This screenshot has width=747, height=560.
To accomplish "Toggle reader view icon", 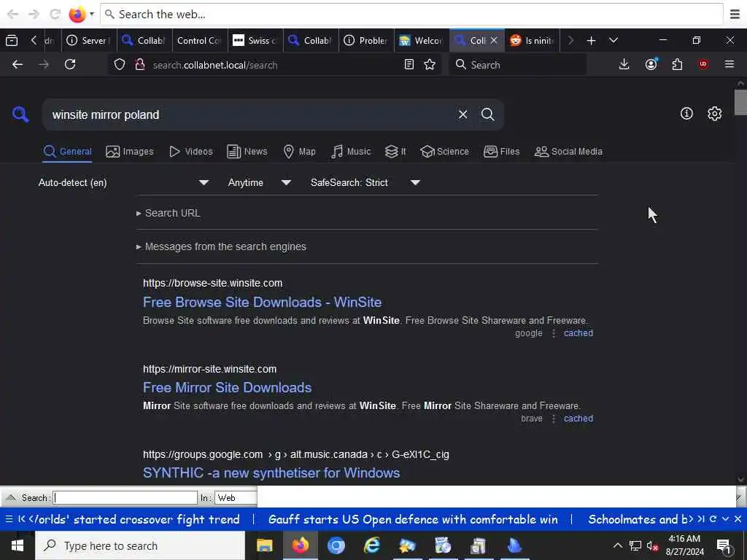I will [x=409, y=64].
